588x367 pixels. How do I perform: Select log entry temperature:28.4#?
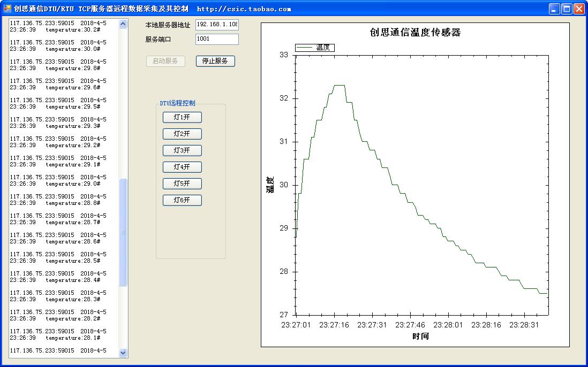tap(73, 280)
